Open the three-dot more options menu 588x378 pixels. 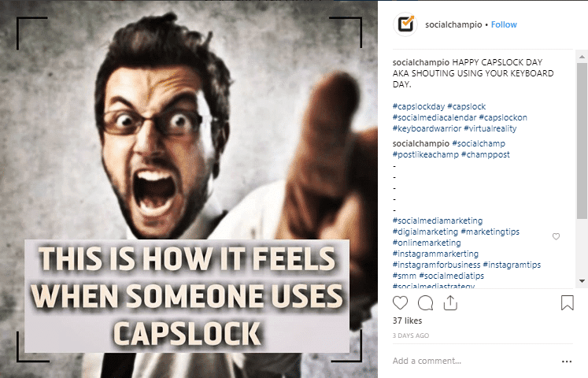tap(567, 361)
